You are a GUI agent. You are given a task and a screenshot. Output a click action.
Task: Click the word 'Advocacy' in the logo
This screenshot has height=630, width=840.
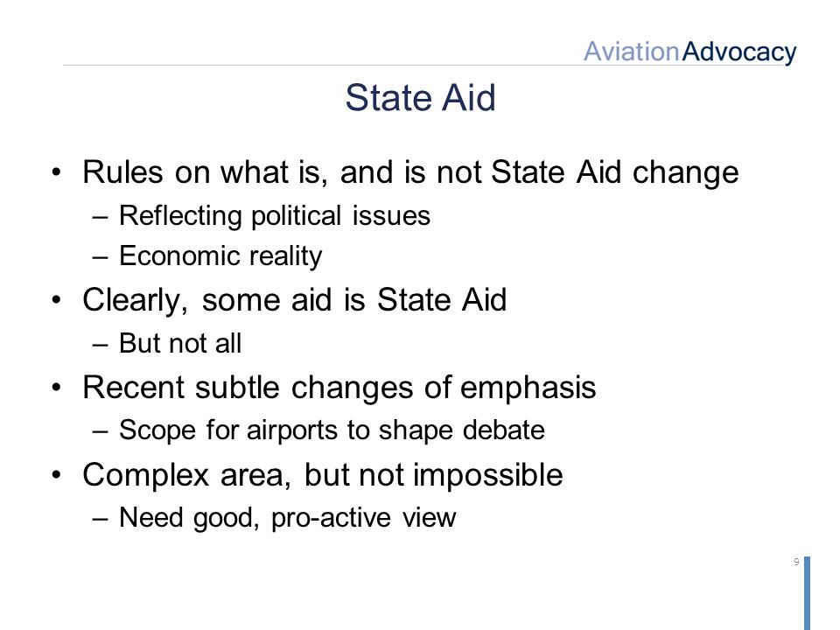[739, 52]
